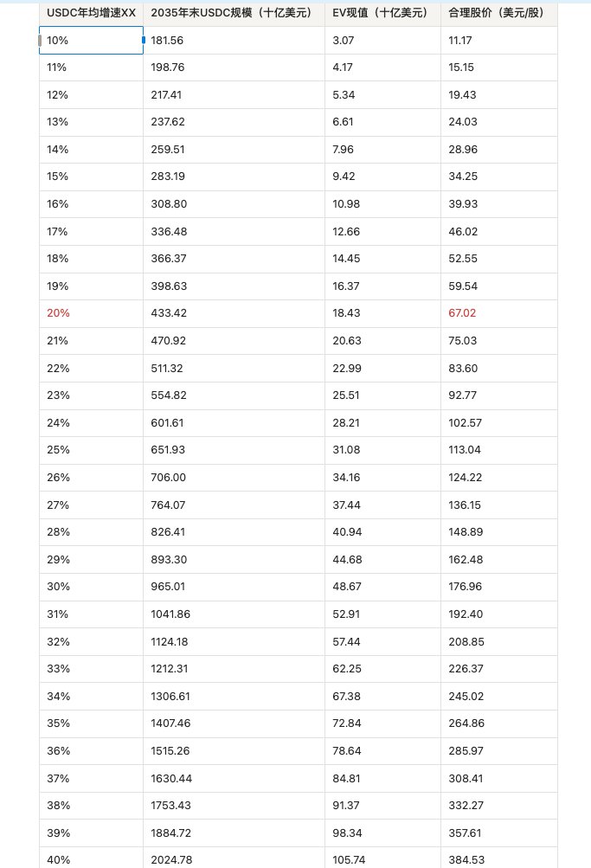Select the 2035年末USDC规模 column header
The width and height of the screenshot is (591, 868).
(x=234, y=13)
